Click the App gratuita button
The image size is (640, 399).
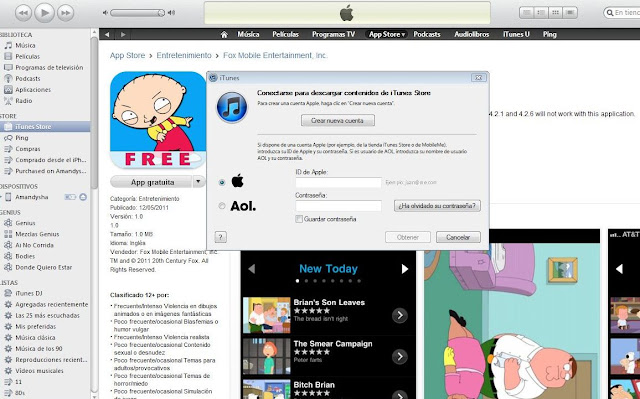point(151,182)
